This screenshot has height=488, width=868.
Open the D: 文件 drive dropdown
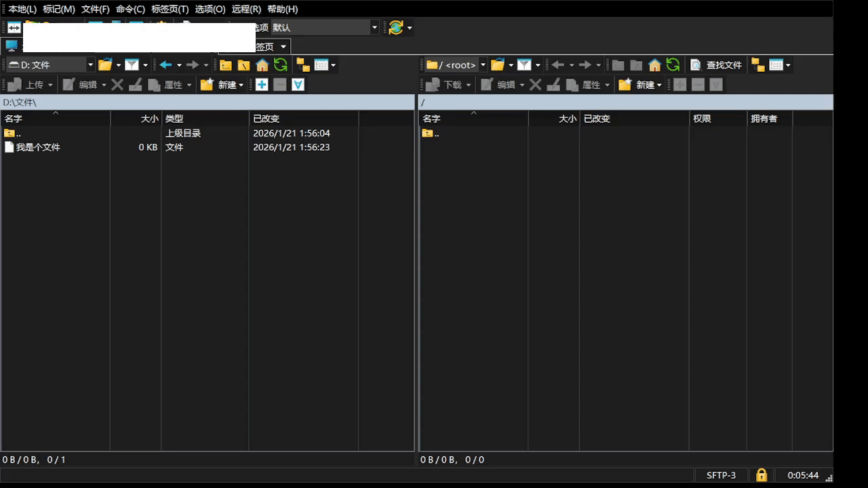tap(90, 65)
